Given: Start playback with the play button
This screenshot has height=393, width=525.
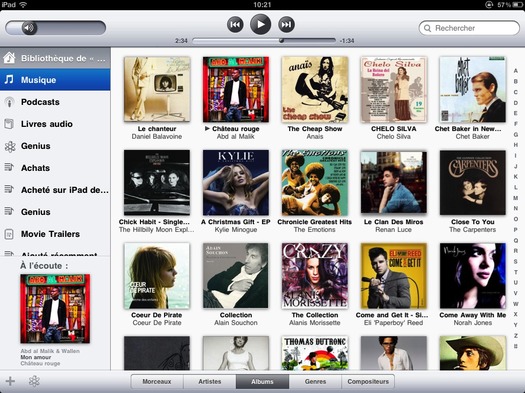Looking at the screenshot, I should pos(260,24).
